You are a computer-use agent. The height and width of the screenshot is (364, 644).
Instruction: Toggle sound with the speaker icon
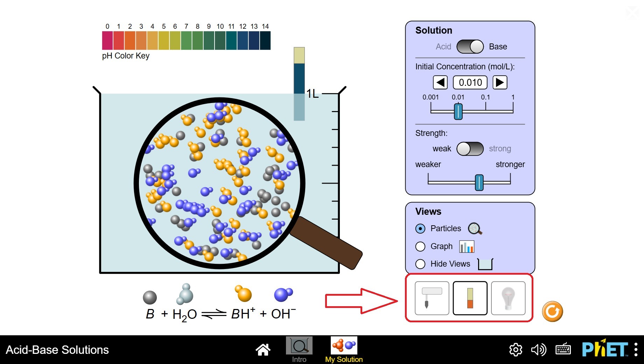tap(539, 350)
